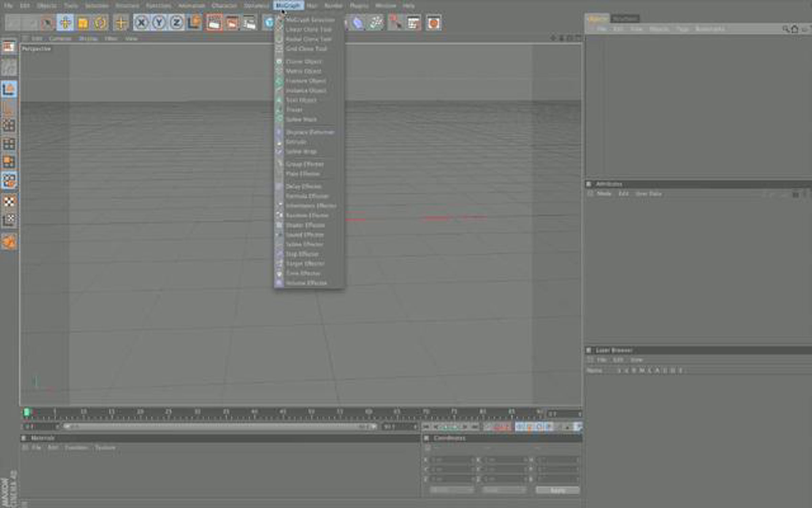Enable Model mode in left toolbar
This screenshot has height=508, width=812.
pos(9,89)
